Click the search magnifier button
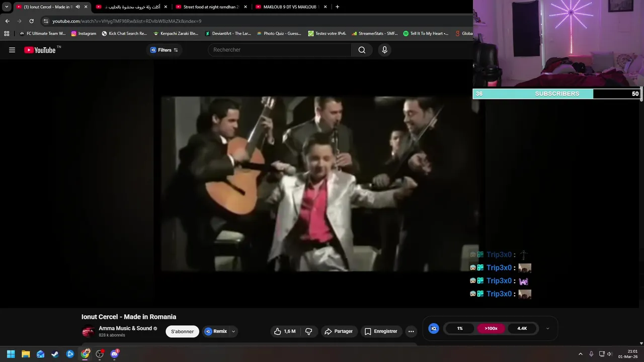Viewport: 644px width, 362px height. tap(362, 50)
